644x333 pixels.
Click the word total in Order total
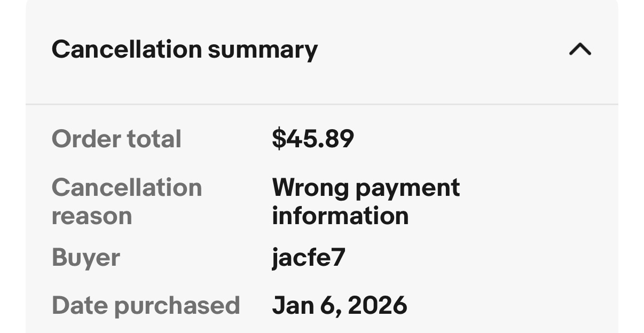pos(154,139)
